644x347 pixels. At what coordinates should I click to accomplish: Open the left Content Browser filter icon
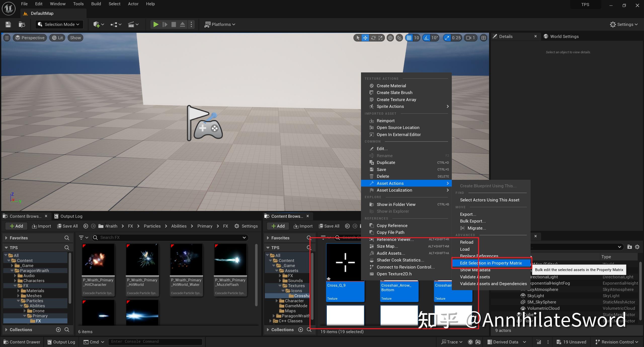[x=84, y=237]
